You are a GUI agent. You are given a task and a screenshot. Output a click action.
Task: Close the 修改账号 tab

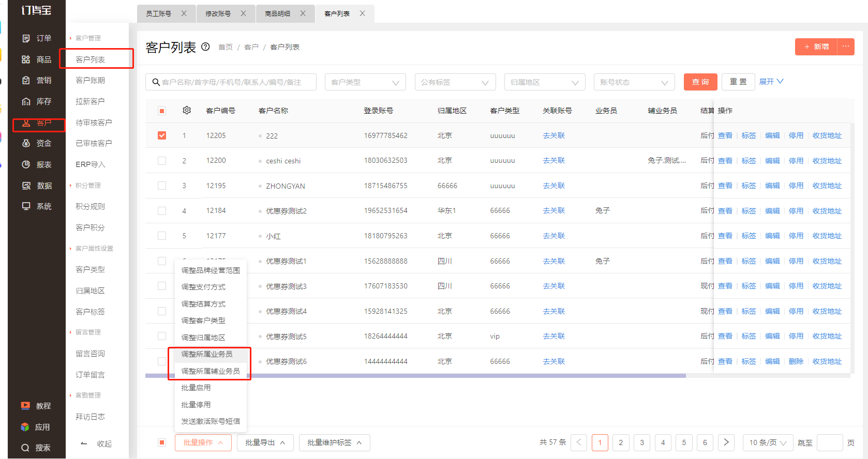(x=243, y=13)
